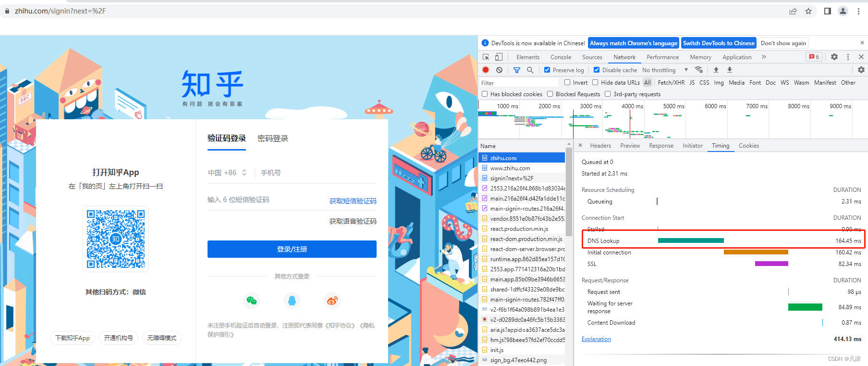This screenshot has height=366, width=868.
Task: Toggle the device toolbar icon
Action: tap(499, 57)
